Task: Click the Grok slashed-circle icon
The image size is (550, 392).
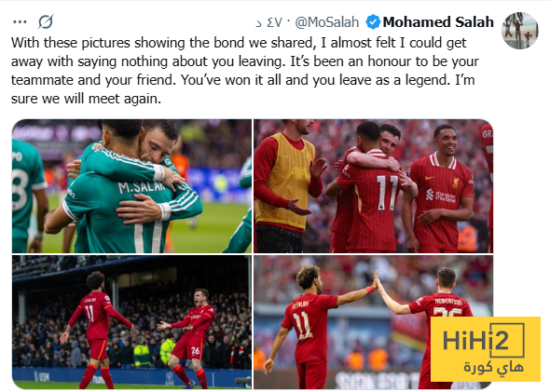Action: coord(46,21)
